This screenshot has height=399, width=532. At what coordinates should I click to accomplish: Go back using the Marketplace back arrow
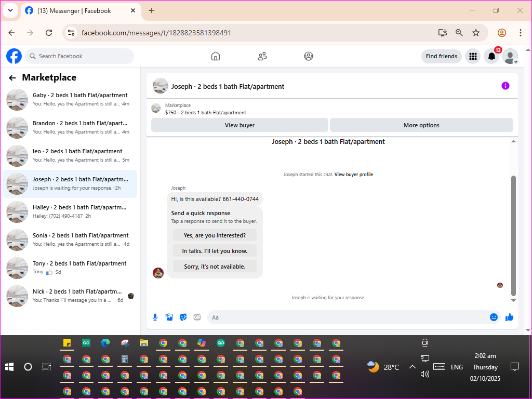click(x=12, y=78)
